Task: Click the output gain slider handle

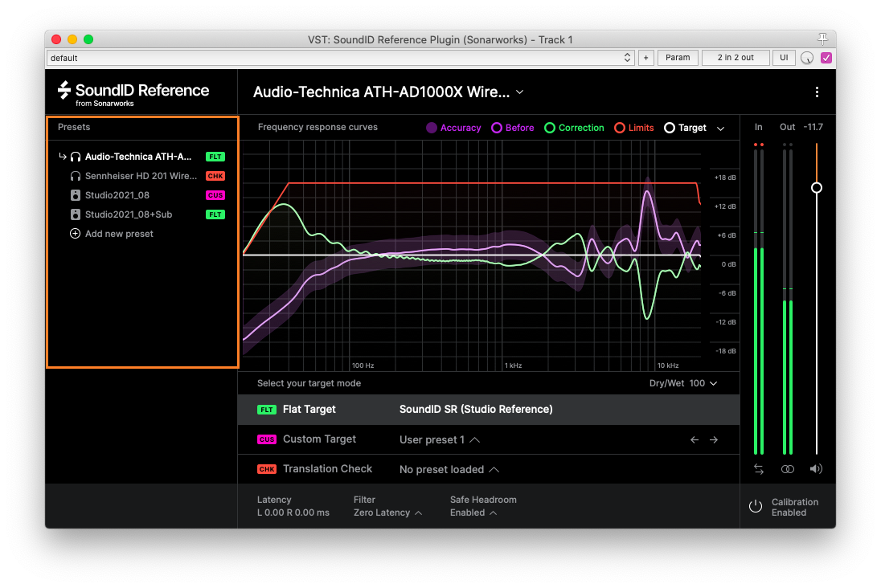Action: [817, 188]
